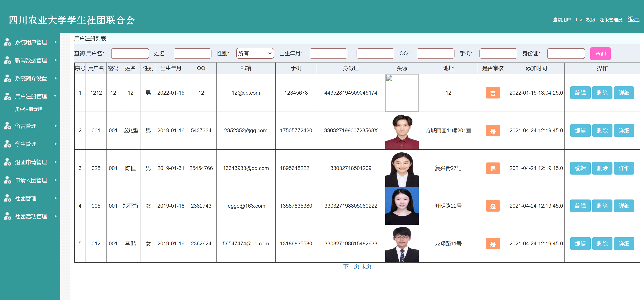Expand the 申请入团管理 menu arrow
Viewport: 644px width, 300px height.
click(x=56, y=180)
